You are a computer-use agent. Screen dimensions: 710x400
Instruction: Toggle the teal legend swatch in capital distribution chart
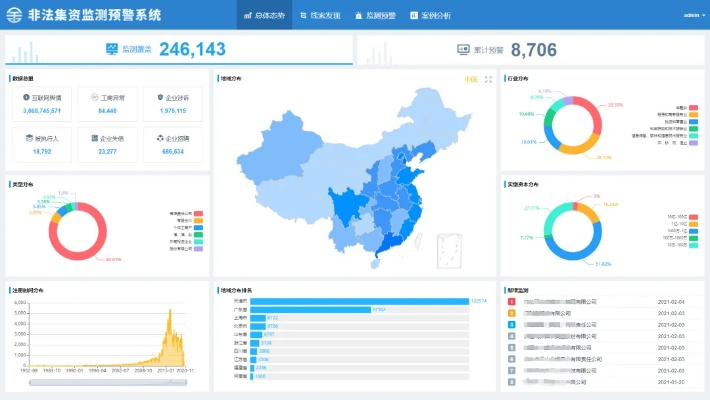pos(693,245)
